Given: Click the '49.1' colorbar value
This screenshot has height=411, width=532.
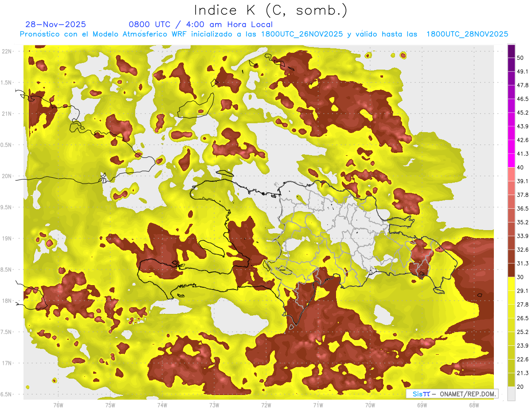Looking at the screenshot, I should point(523,71).
